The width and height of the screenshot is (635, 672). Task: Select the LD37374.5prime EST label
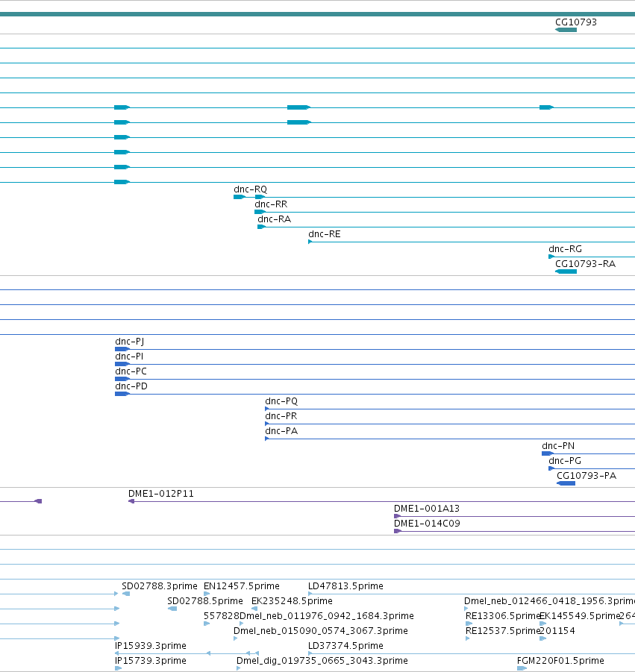[345, 646]
